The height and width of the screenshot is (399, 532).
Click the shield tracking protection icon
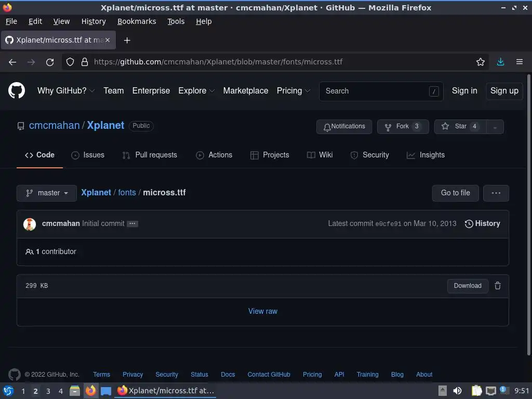70,62
